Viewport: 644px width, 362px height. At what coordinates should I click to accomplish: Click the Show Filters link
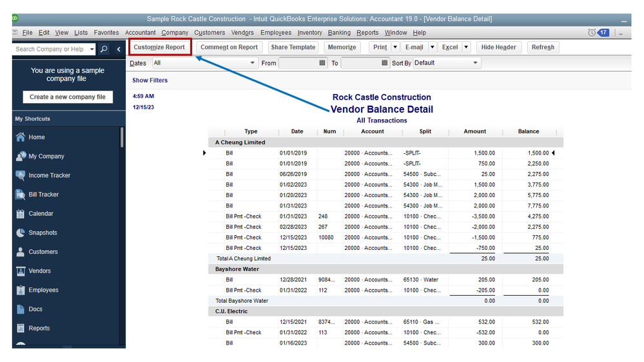tap(150, 81)
